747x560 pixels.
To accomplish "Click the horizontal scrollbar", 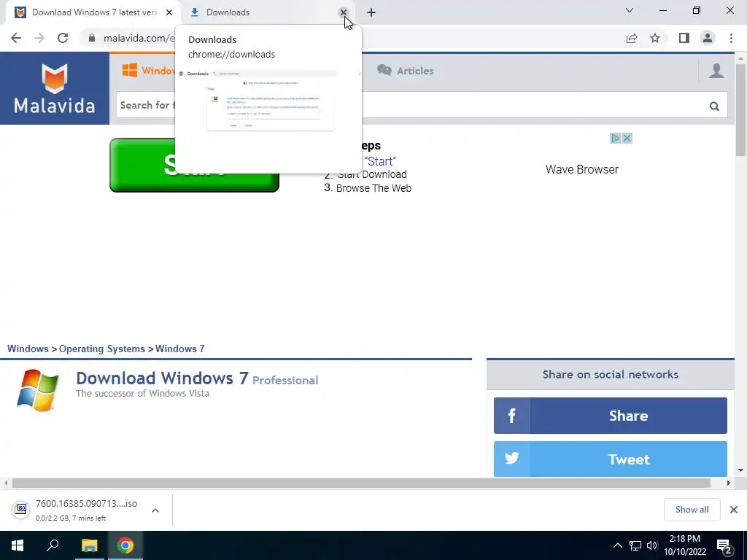I will coord(361,483).
